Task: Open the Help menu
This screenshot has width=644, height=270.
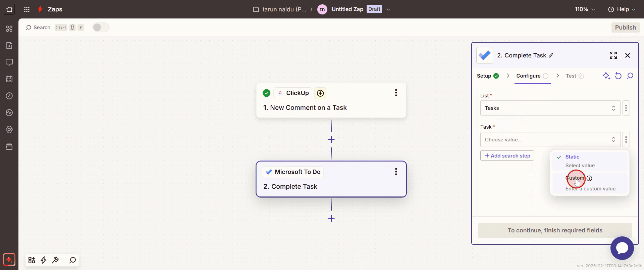Action: (622, 9)
